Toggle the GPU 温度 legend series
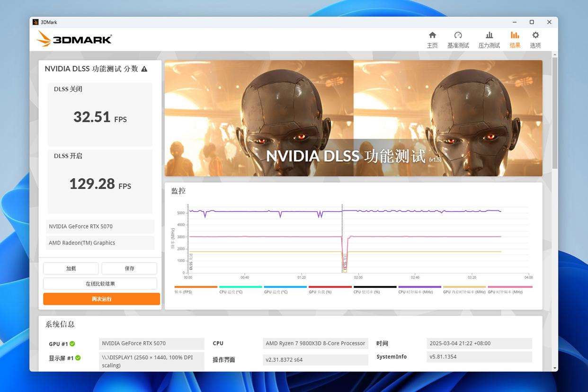The image size is (588, 392). (x=285, y=290)
